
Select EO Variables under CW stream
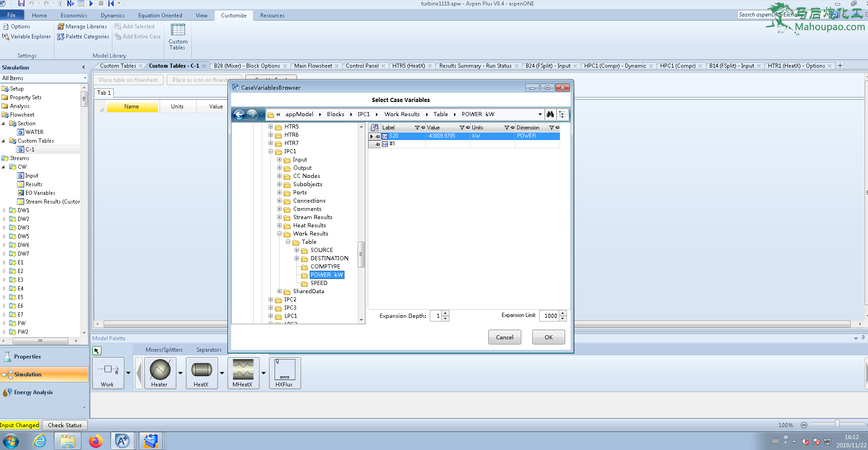coord(40,193)
